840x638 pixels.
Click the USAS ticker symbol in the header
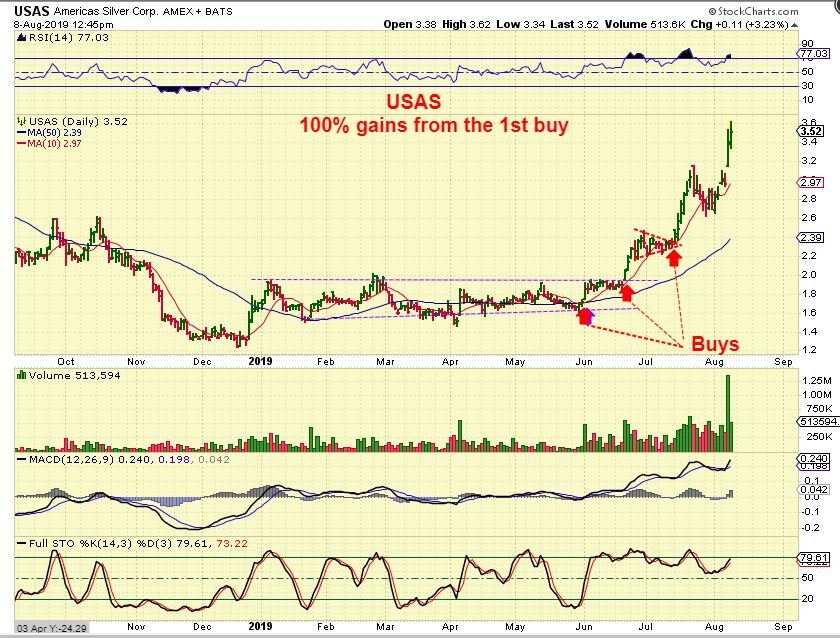click(x=32, y=11)
